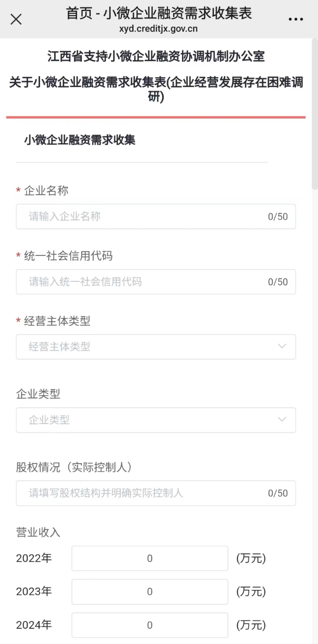
Task: Click the form header 江西省支持小微企业融资协调机制办公室
Action: click(156, 56)
